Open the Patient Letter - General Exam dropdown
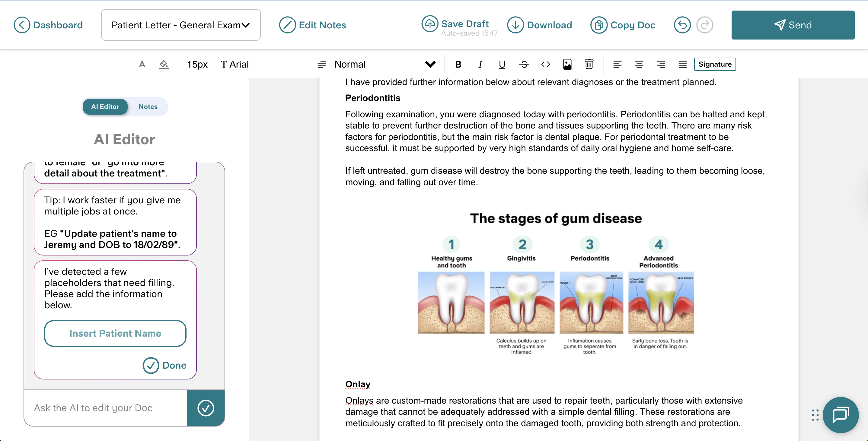868x441 pixels. coord(180,25)
